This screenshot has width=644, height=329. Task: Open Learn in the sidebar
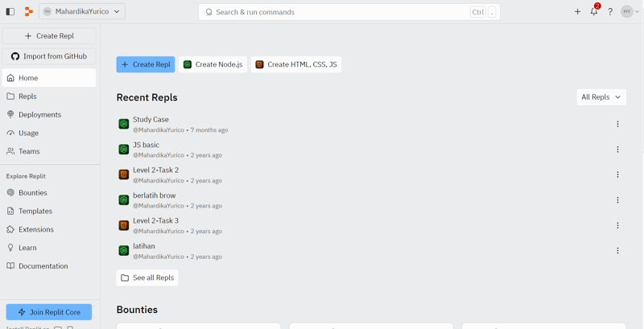pos(49,248)
